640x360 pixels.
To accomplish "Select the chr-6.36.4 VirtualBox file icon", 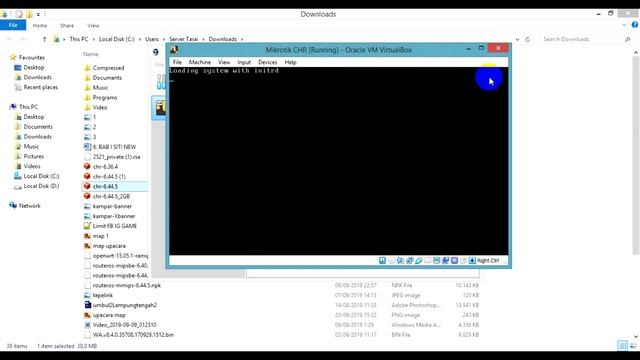I will pyautogui.click(x=87, y=167).
